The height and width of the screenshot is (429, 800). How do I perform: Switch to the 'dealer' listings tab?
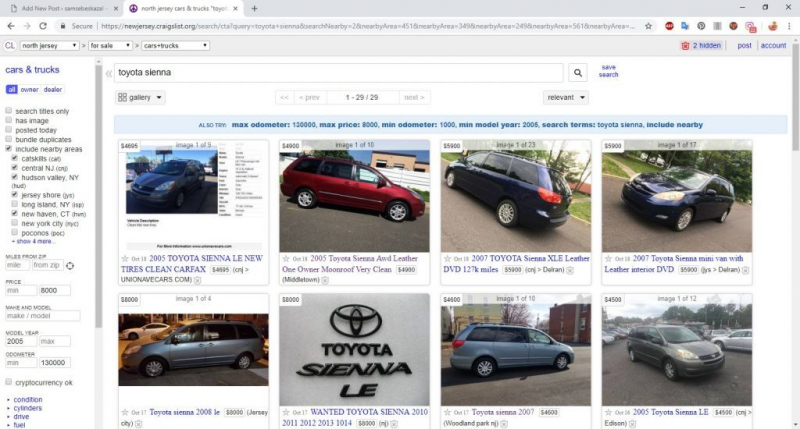[52, 90]
